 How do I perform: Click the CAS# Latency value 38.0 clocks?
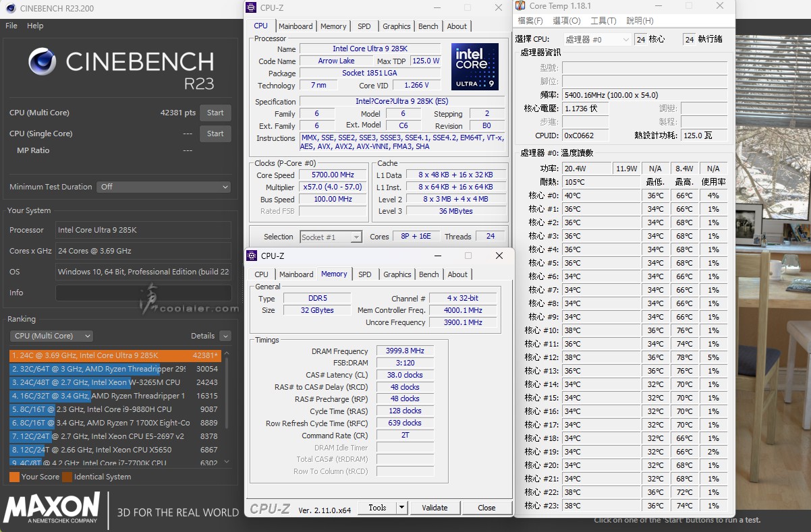pos(405,375)
